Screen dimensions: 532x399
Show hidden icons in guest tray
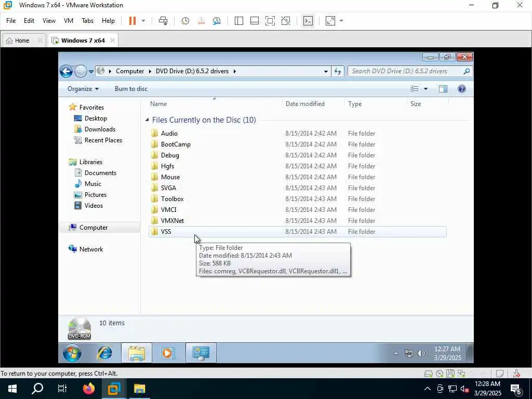396,353
